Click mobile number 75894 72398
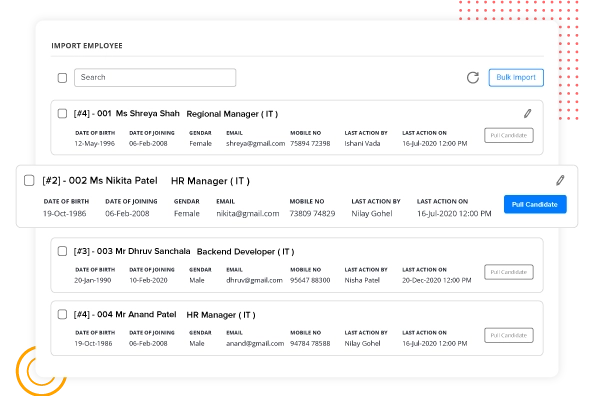This screenshot has width=594, height=396. point(310,144)
